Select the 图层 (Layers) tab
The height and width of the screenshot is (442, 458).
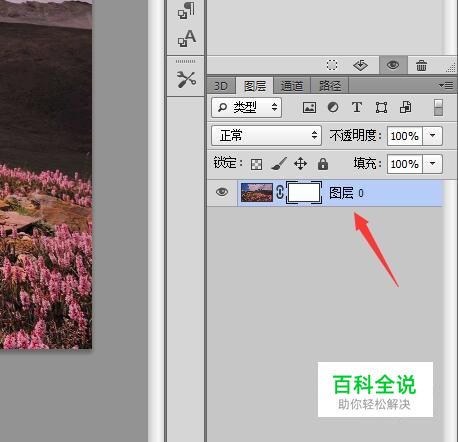click(x=255, y=86)
